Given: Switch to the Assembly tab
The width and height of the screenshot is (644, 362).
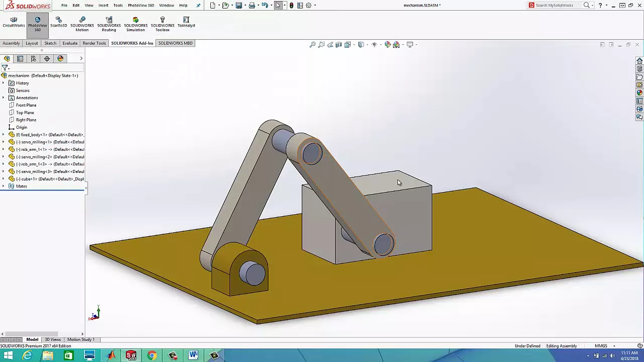Looking at the screenshot, I should (x=11, y=43).
